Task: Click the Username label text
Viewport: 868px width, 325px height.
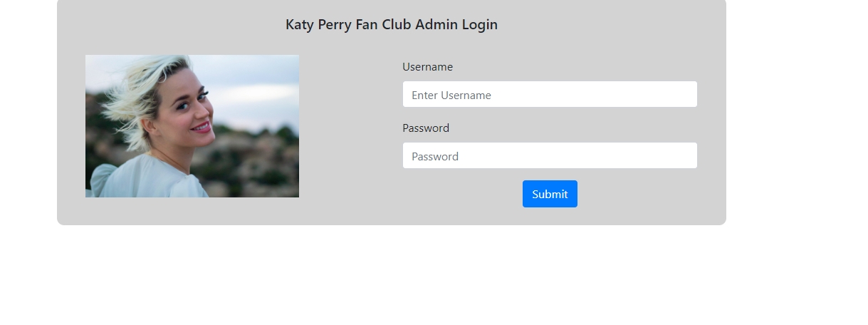Action: point(427,67)
